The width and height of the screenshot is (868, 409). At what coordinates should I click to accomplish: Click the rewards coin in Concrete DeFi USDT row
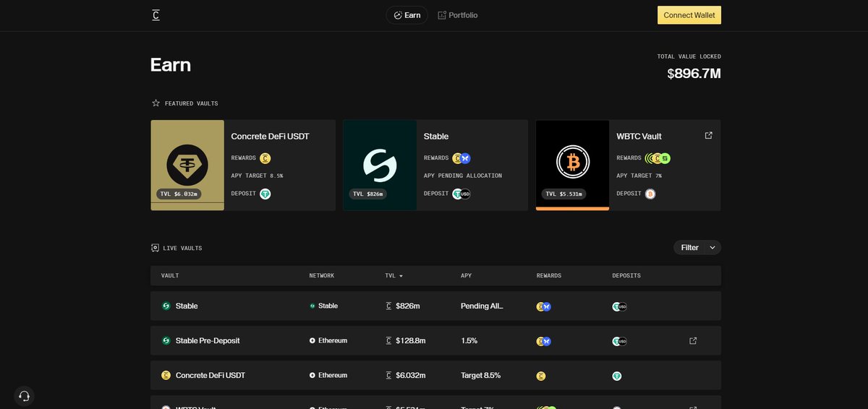click(541, 376)
